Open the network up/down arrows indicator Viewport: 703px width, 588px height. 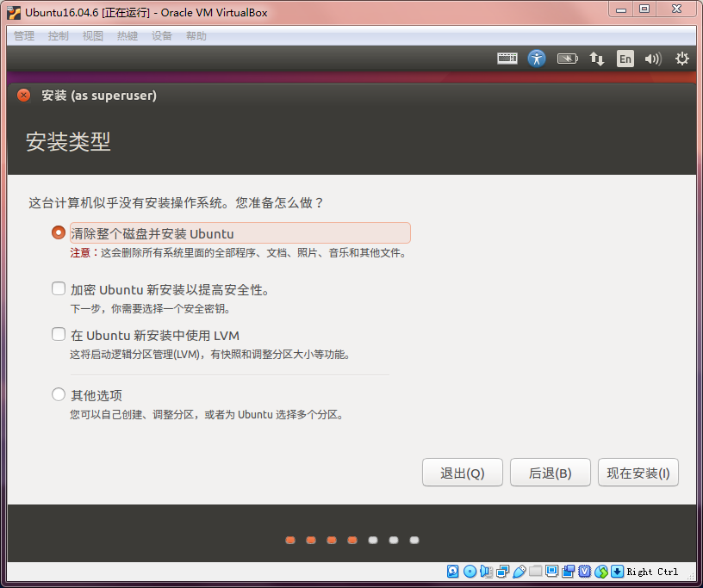(596, 59)
